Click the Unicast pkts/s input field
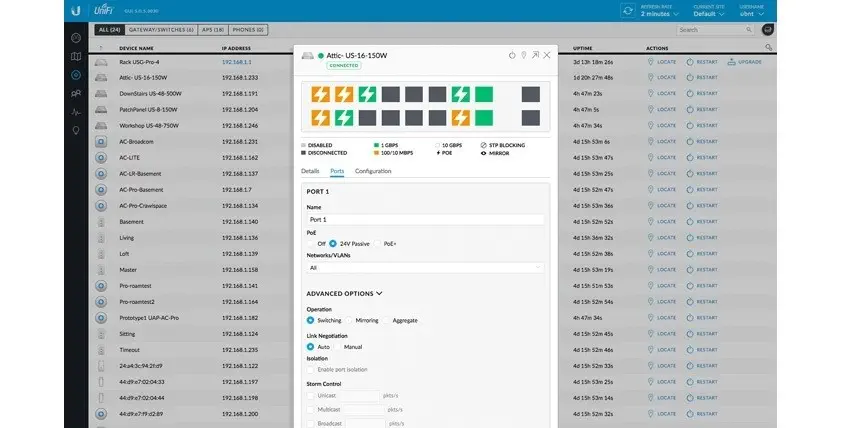This screenshot has height=428, width=844. point(362,396)
